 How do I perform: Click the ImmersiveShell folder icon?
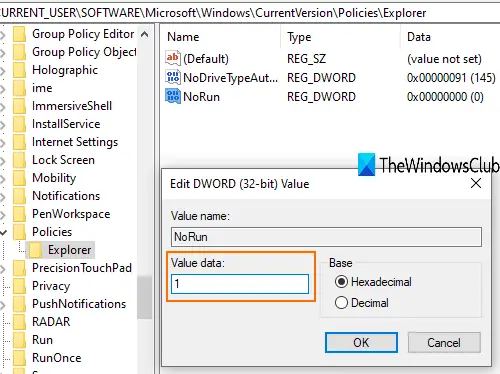click(19, 106)
